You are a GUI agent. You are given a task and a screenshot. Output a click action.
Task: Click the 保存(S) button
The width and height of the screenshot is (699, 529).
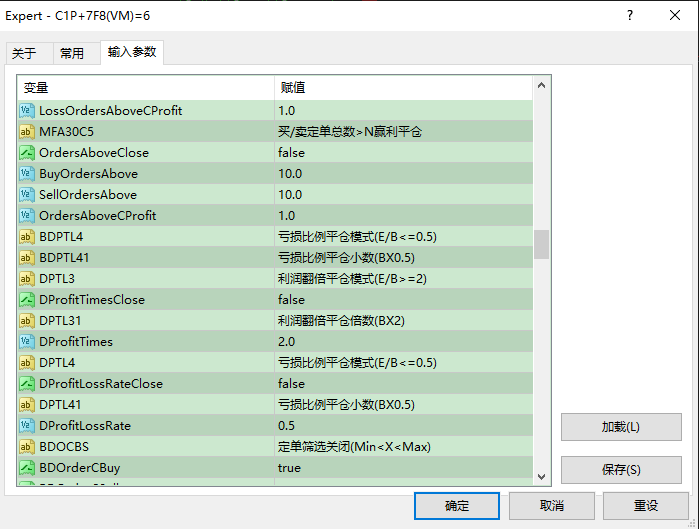click(x=621, y=470)
